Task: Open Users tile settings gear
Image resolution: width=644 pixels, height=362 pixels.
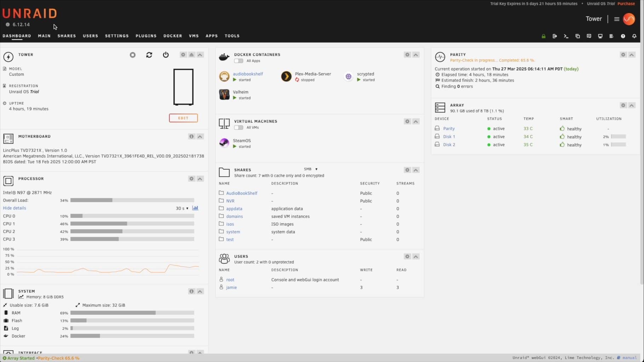Action: coord(407,257)
